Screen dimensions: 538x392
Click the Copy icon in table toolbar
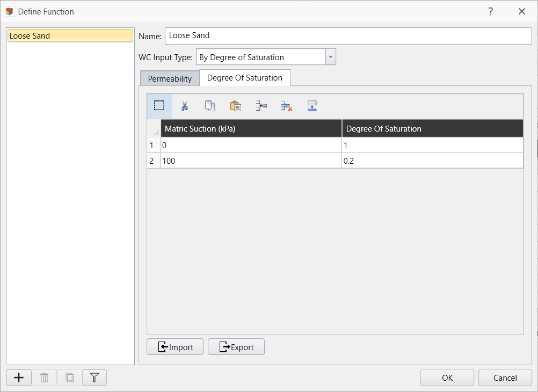210,106
